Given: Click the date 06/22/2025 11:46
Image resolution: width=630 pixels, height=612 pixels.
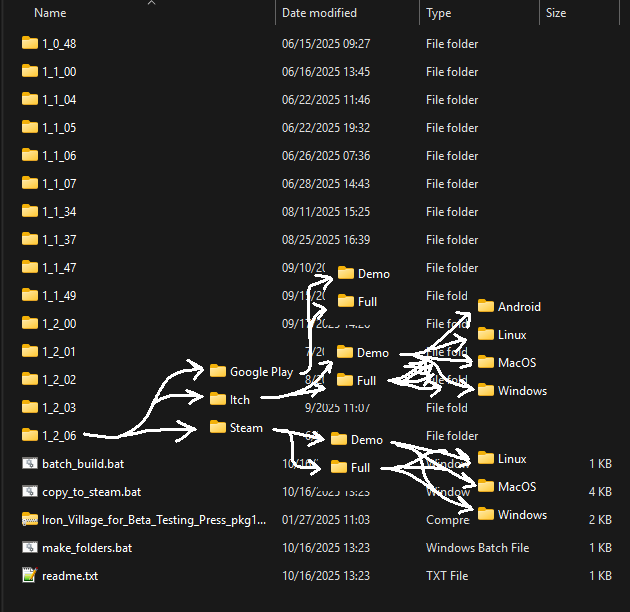Looking at the screenshot, I should 326,100.
